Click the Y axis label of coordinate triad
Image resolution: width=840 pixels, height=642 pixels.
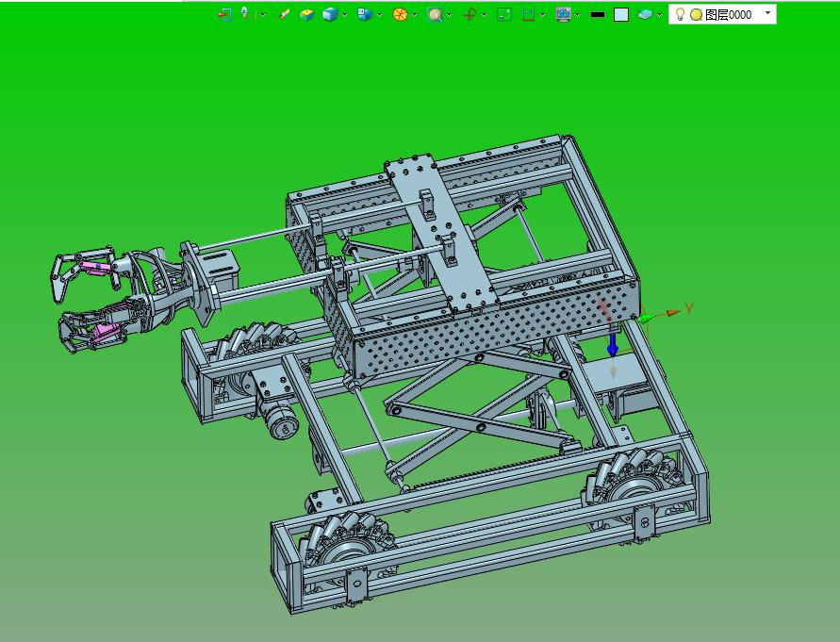click(689, 308)
